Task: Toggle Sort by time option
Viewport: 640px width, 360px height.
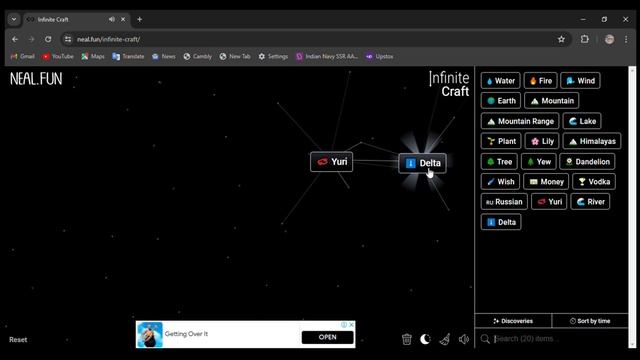Action: [x=590, y=321]
